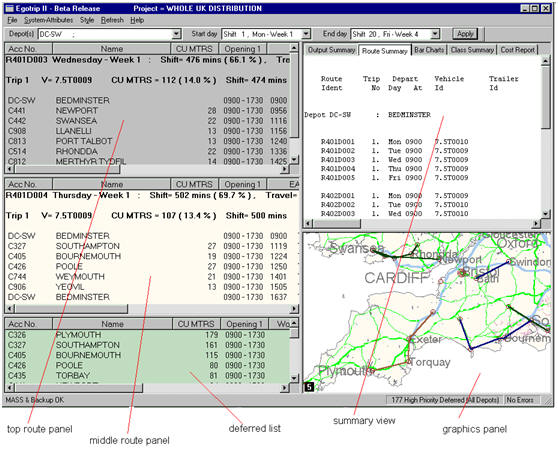Click left arrow of middle route horizontal scrollbar

tap(10, 308)
